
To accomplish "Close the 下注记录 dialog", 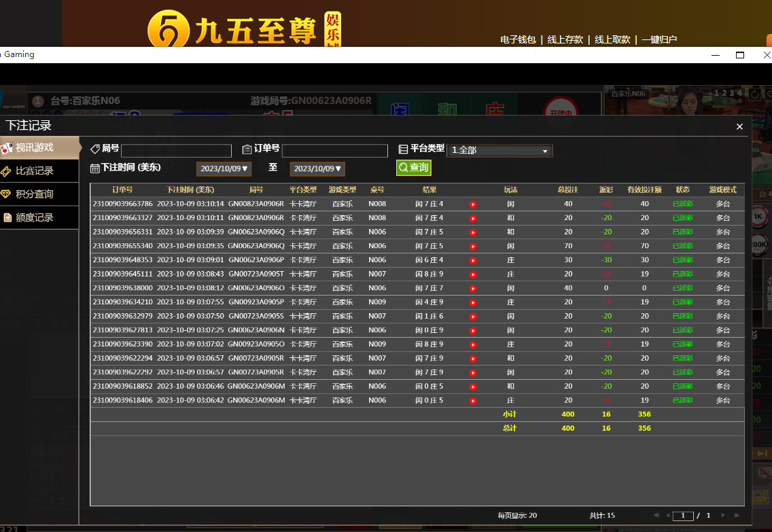I will (739, 126).
